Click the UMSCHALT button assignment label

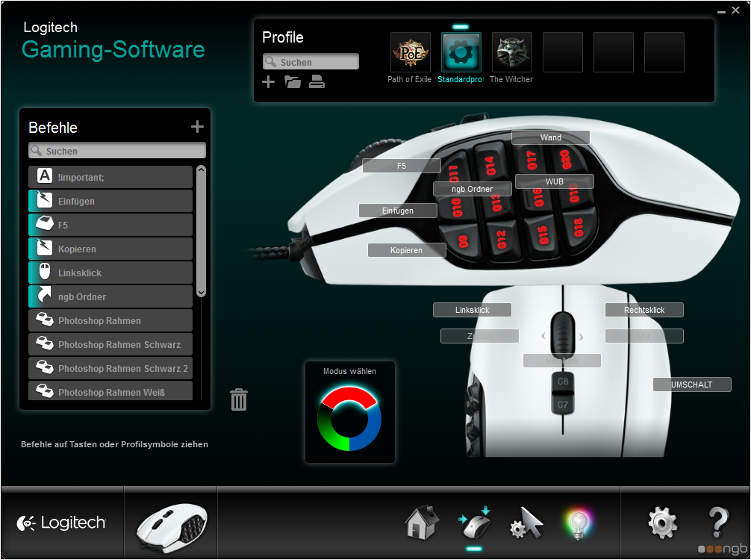tap(692, 385)
